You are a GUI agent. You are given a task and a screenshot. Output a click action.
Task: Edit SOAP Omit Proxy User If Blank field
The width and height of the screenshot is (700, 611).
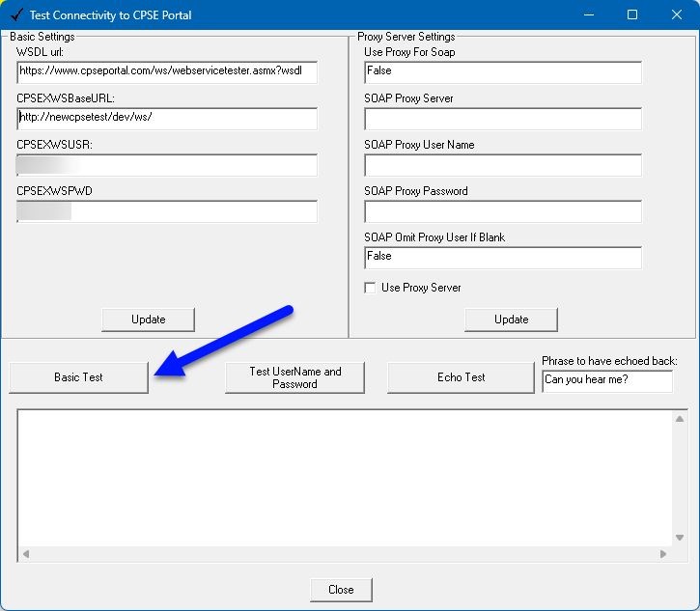pyautogui.click(x=503, y=258)
